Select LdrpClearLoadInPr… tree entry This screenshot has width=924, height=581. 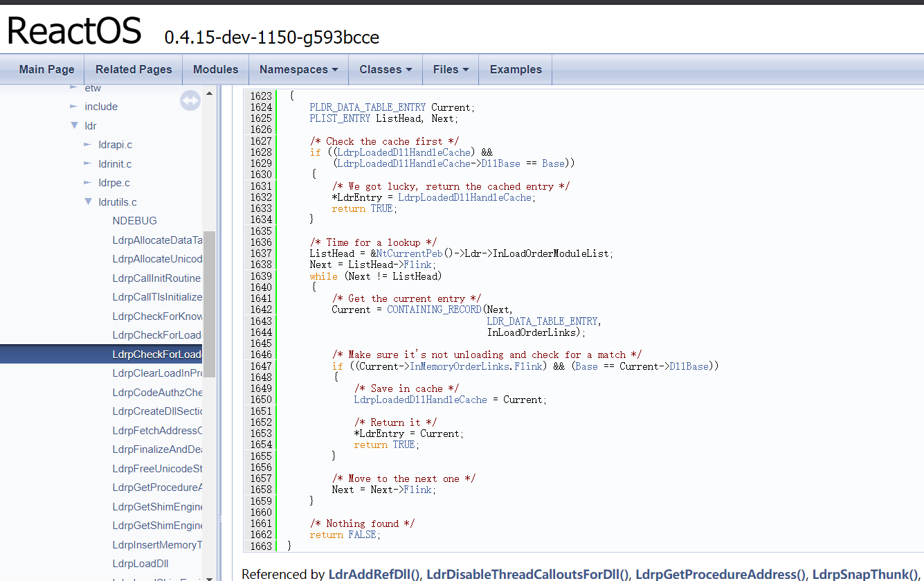coord(157,373)
